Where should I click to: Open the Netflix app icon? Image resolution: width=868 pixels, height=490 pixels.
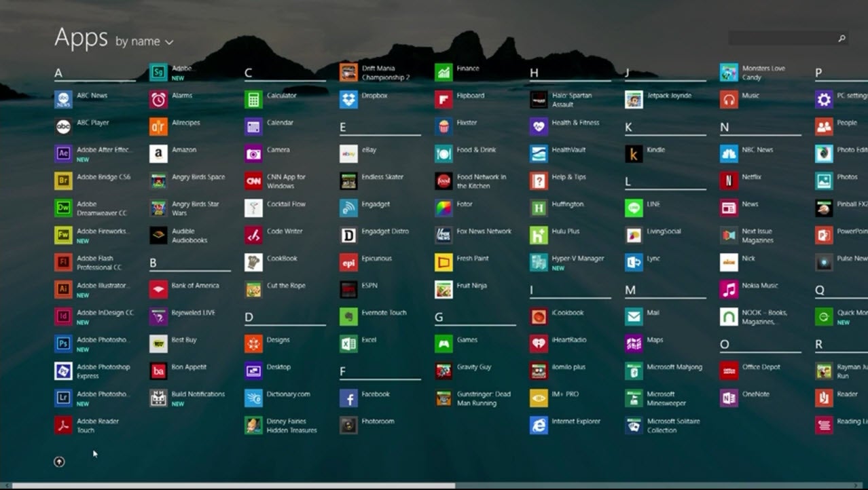pos(729,181)
